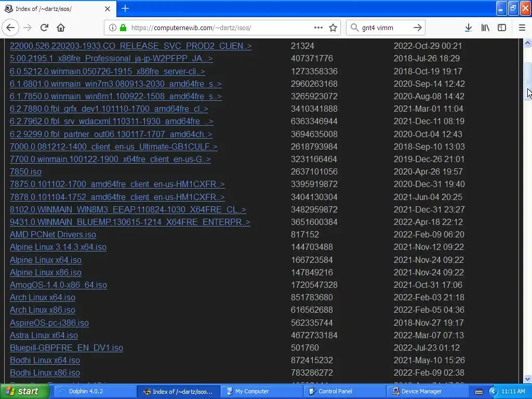Open the 9431.0.WINMAIN_BLUEMP link
This screenshot has height=399, width=532.
click(x=130, y=222)
